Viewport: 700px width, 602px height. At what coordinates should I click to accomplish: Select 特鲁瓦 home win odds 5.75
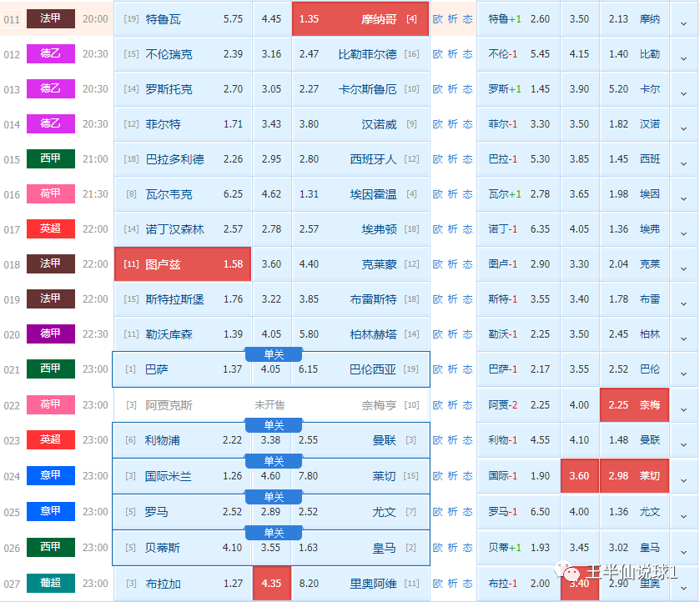(x=183, y=18)
